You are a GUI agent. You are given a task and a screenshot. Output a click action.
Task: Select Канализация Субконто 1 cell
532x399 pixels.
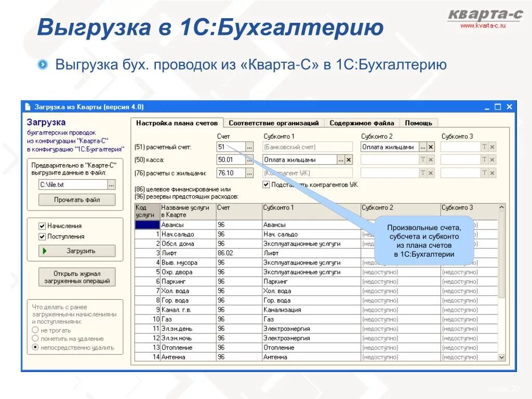pos(312,310)
